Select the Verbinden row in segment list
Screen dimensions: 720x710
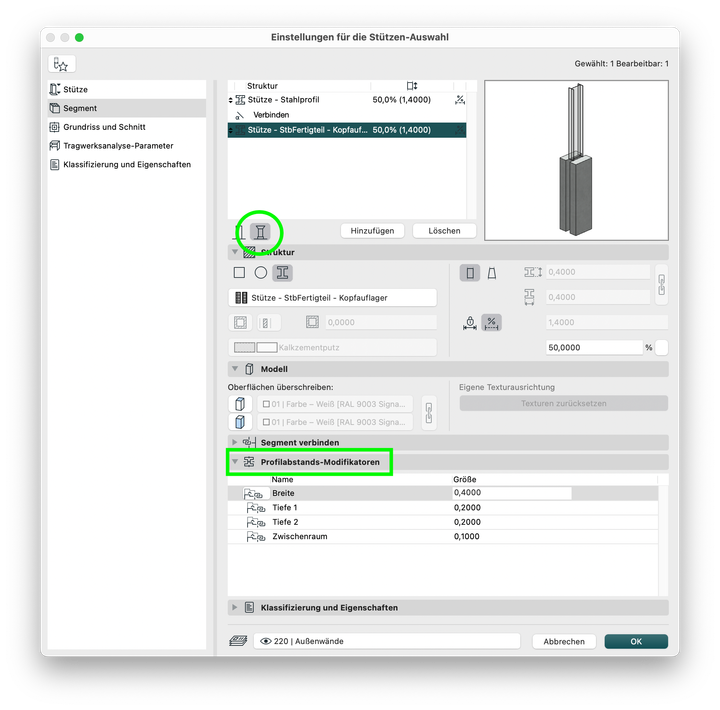(347, 115)
